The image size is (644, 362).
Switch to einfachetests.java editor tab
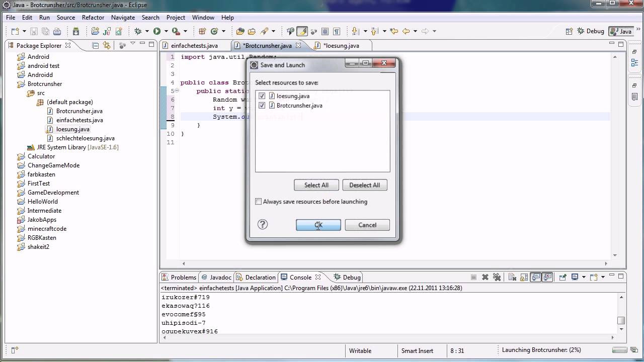194,45
